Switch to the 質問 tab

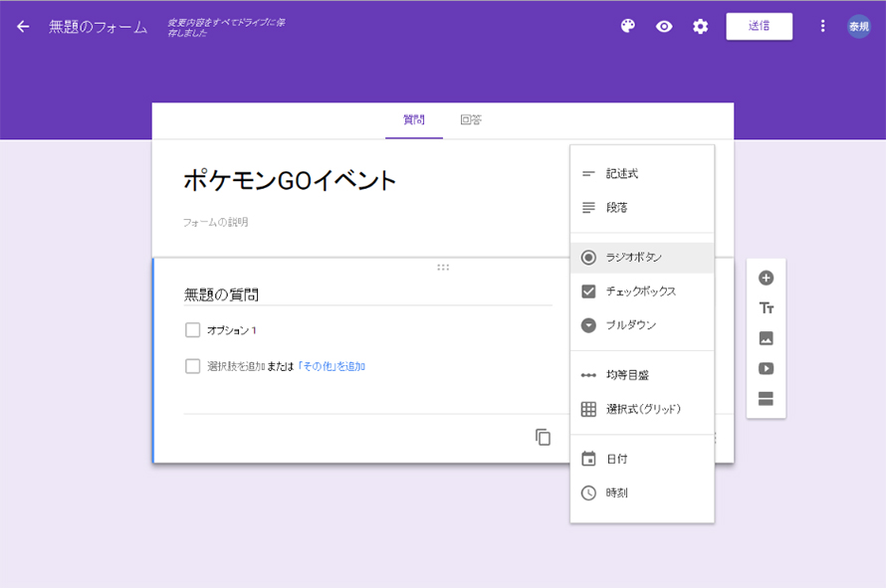tap(413, 119)
